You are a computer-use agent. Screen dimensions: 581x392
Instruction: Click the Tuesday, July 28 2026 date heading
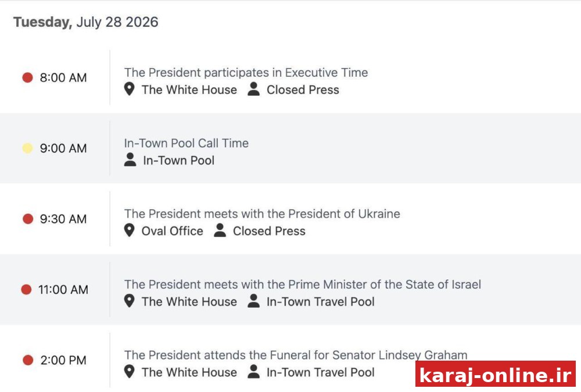point(86,22)
